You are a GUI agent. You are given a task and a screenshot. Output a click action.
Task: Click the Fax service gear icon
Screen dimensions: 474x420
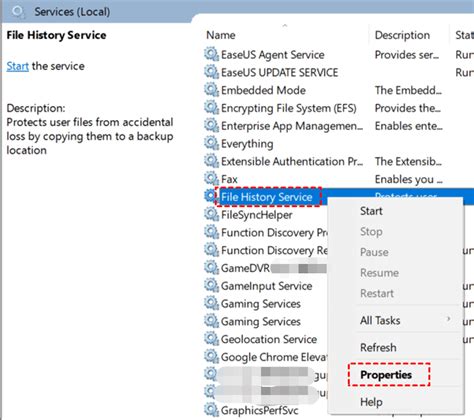click(211, 179)
